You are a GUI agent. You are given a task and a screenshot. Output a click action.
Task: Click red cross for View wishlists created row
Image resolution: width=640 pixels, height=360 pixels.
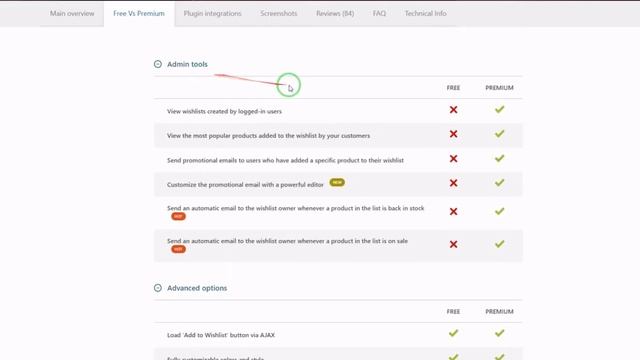453,110
